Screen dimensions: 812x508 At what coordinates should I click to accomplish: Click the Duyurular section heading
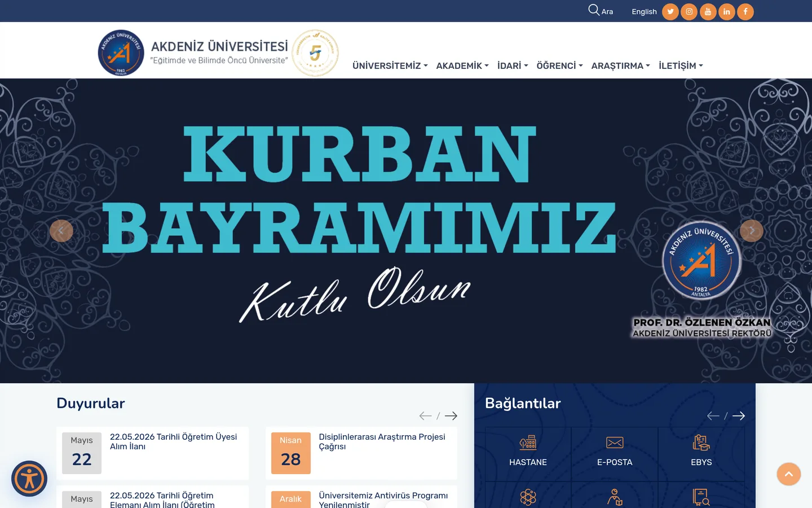(x=91, y=403)
